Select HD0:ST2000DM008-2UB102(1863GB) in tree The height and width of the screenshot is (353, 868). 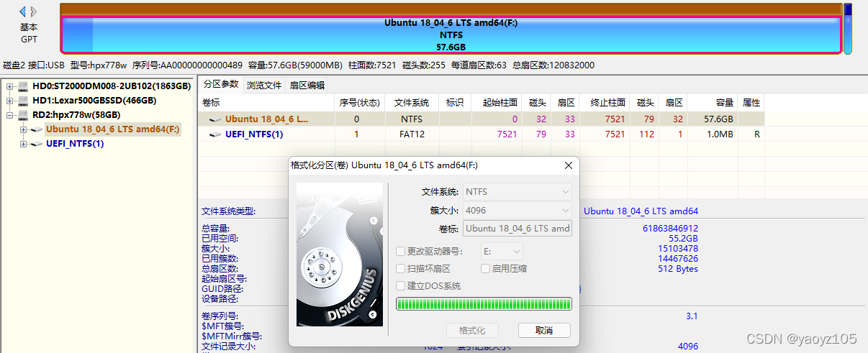click(x=112, y=86)
